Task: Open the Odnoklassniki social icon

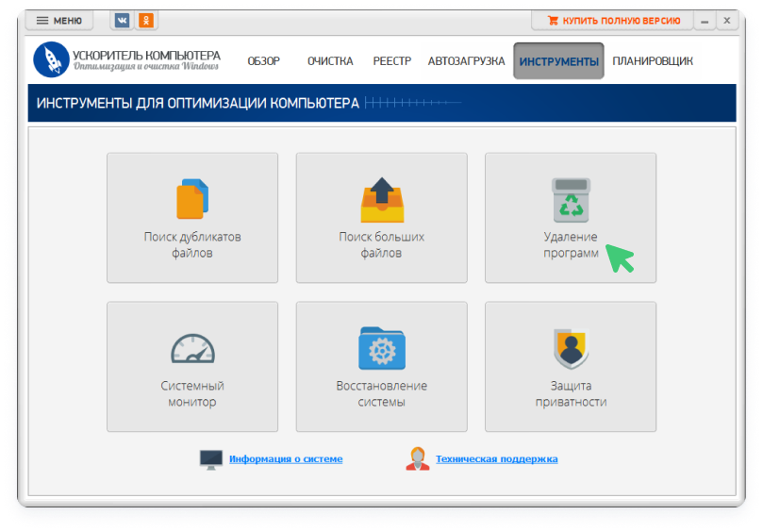Action: click(x=146, y=21)
